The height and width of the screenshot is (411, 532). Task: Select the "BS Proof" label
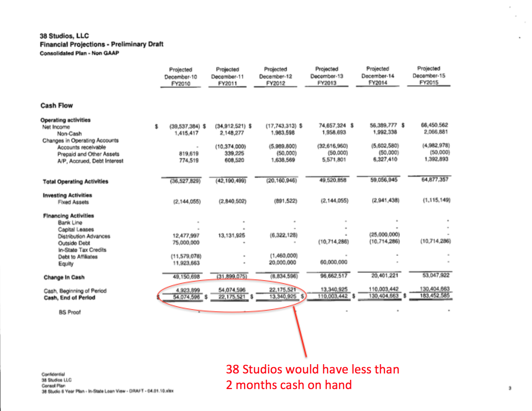(x=69, y=312)
